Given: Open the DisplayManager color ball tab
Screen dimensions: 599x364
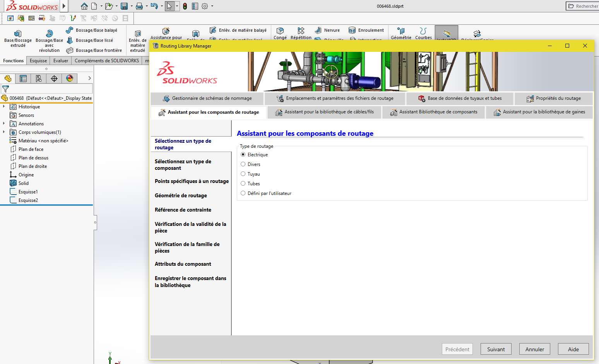Looking at the screenshot, I should click(x=70, y=78).
